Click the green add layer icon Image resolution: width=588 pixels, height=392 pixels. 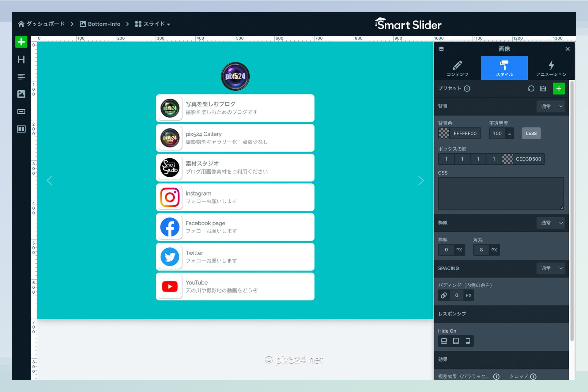click(x=21, y=42)
